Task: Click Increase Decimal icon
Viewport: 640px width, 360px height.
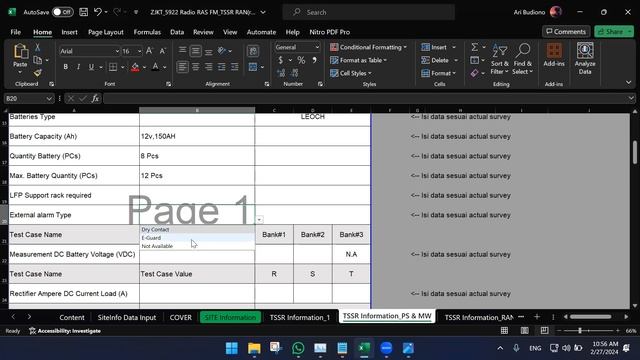Action: (x=281, y=73)
